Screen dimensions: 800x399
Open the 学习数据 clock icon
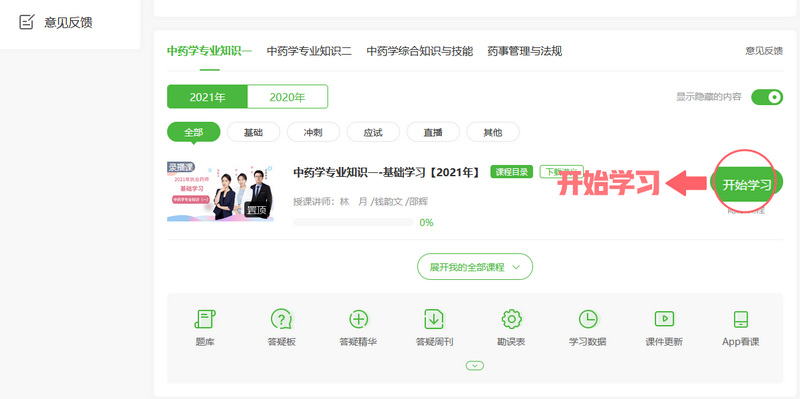(588, 319)
